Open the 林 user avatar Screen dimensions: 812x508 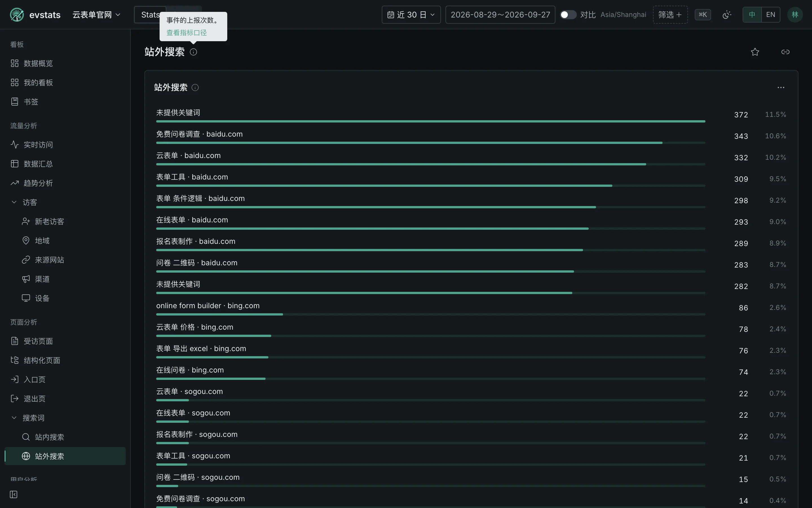[795, 15]
